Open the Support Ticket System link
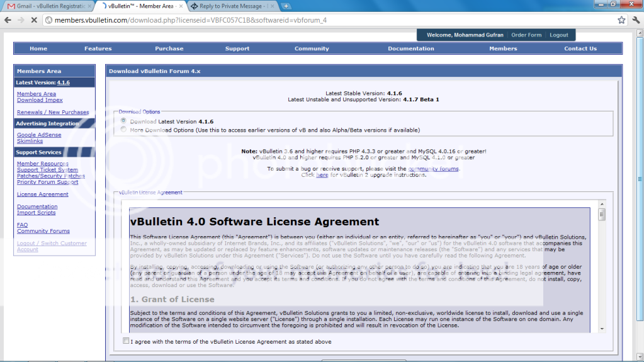 point(47,170)
